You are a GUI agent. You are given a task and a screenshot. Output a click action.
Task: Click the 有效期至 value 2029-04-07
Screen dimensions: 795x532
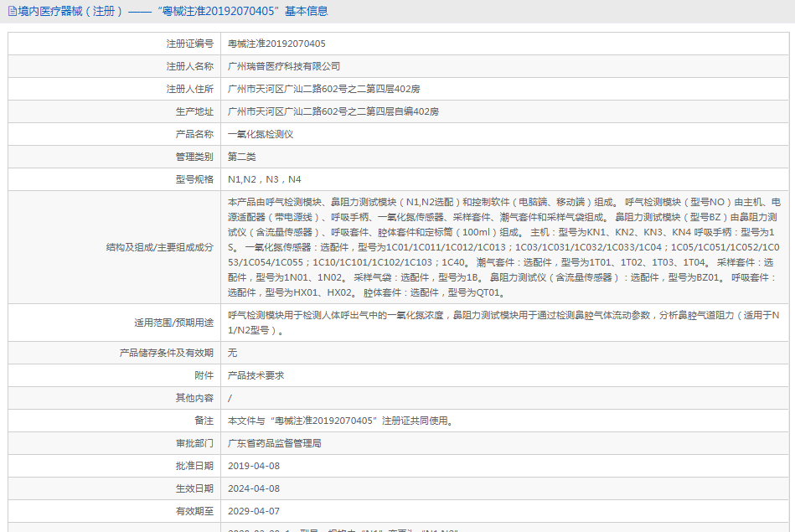point(253,511)
